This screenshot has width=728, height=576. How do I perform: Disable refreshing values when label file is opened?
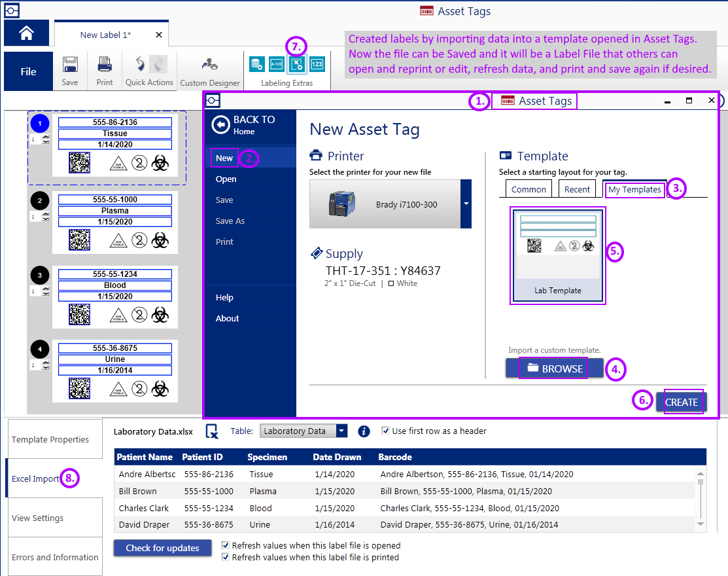click(x=225, y=545)
